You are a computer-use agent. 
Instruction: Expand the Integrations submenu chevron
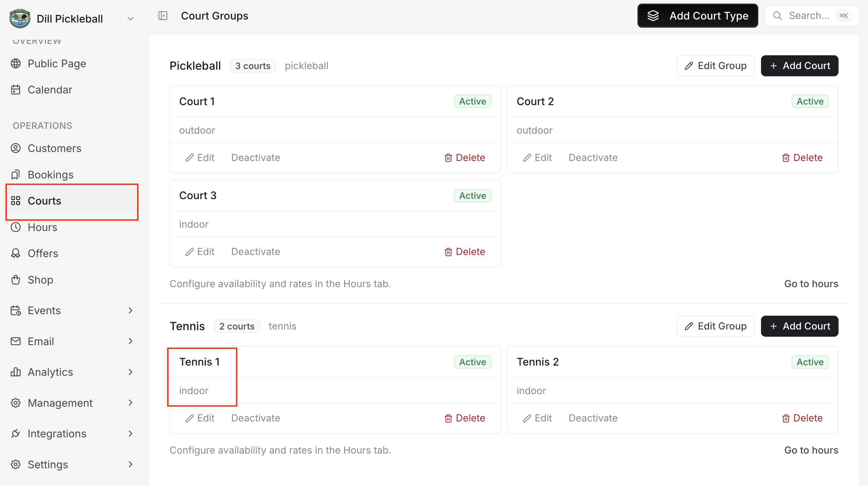(x=130, y=433)
